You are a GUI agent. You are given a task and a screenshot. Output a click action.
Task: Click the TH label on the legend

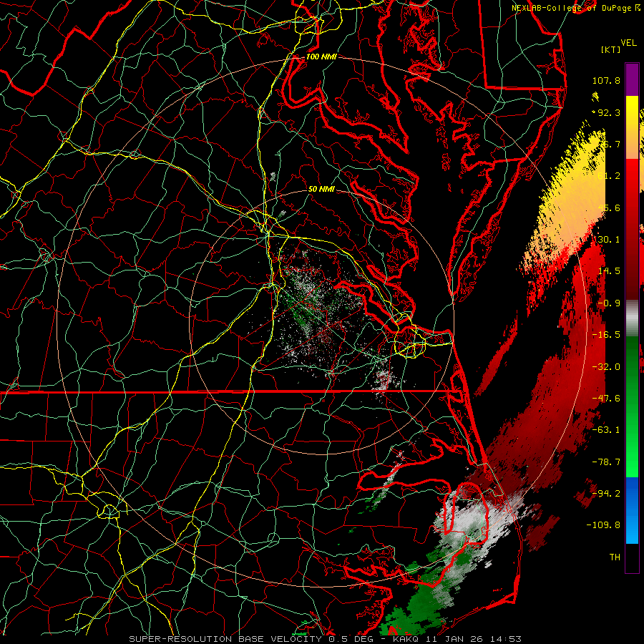[615, 557]
